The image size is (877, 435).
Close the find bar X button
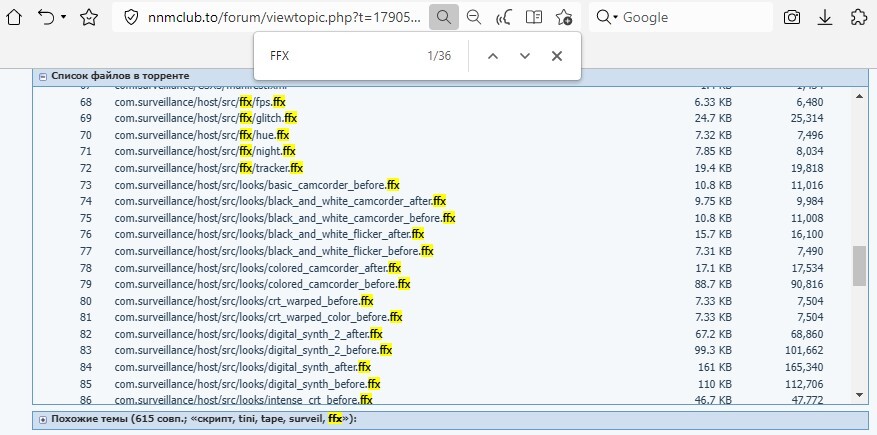pos(557,56)
